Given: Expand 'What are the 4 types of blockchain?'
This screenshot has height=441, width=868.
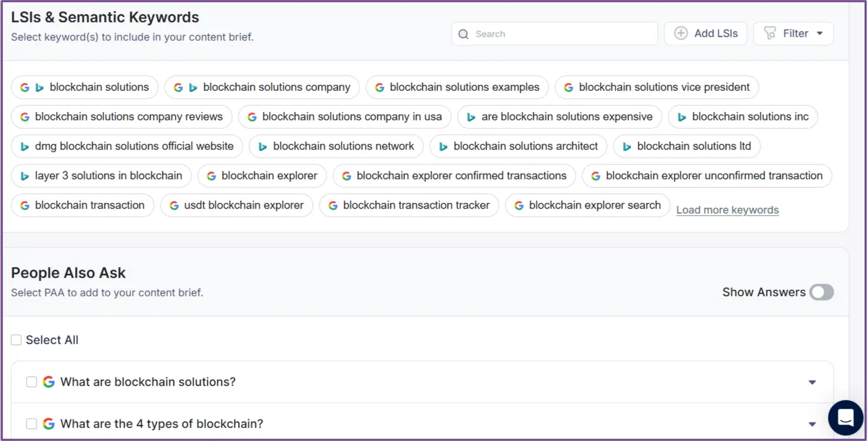Looking at the screenshot, I should pos(812,423).
